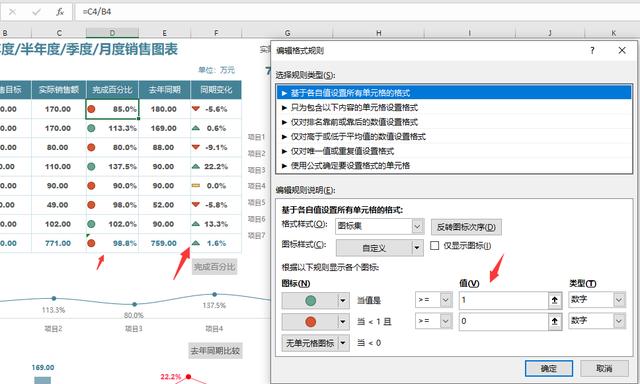Select cell showing 13.3% in change column
The image size is (640, 384).
pyautogui.click(x=216, y=224)
